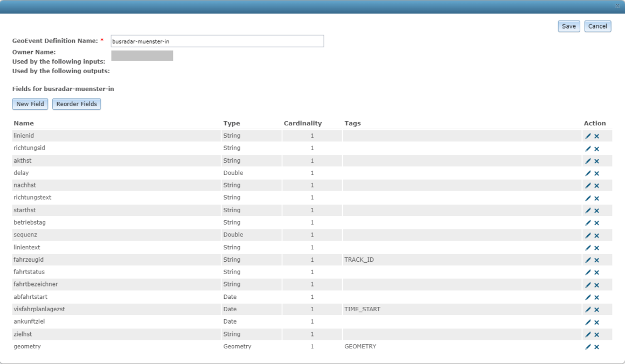Select the TIME_START tag text

pyautogui.click(x=362, y=309)
